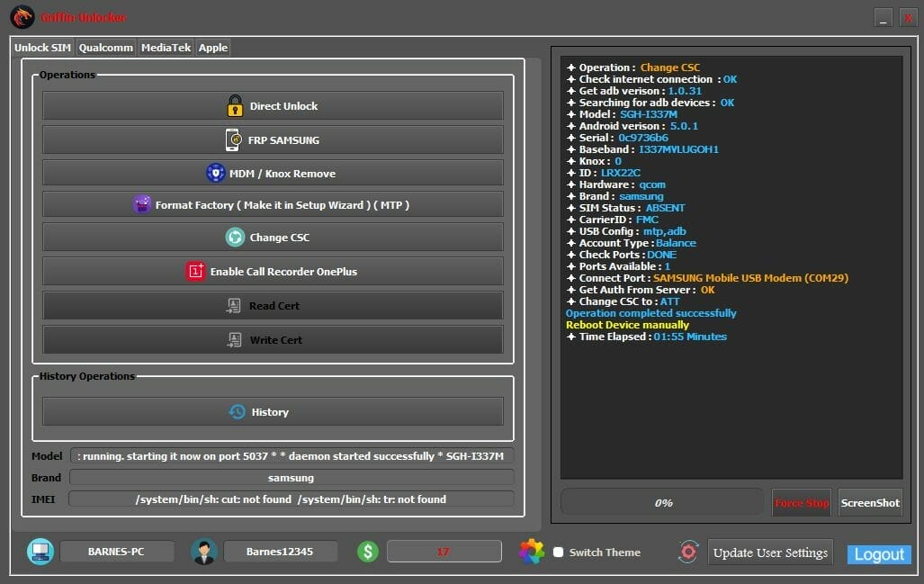Open the MediaTek tab
Viewport: 924px width, 584px height.
[165, 48]
